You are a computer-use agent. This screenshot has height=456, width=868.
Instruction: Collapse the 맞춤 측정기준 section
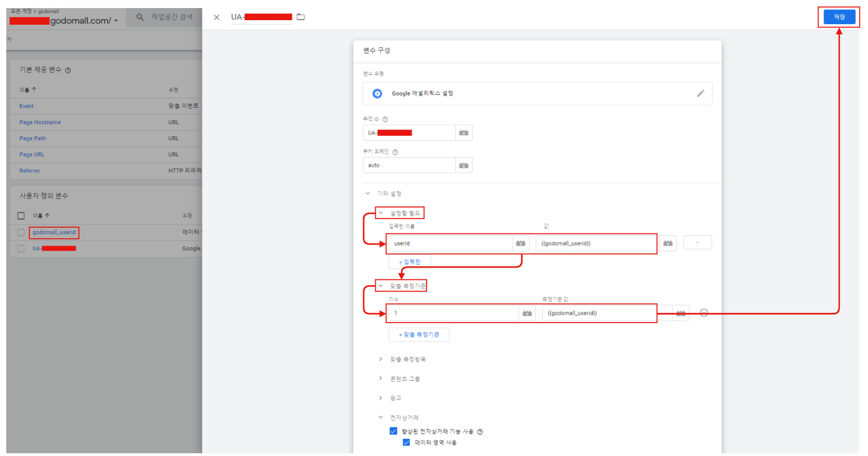pos(380,285)
